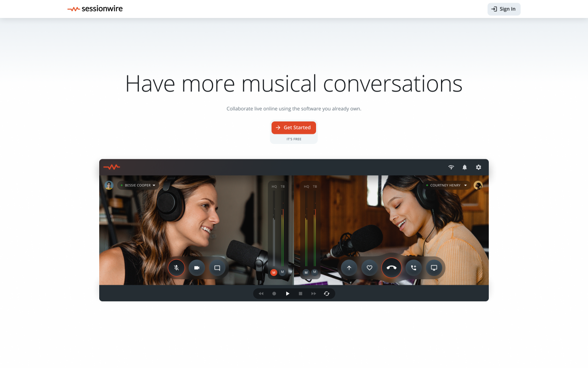
Task: Open the chat message icon
Action: point(217,268)
